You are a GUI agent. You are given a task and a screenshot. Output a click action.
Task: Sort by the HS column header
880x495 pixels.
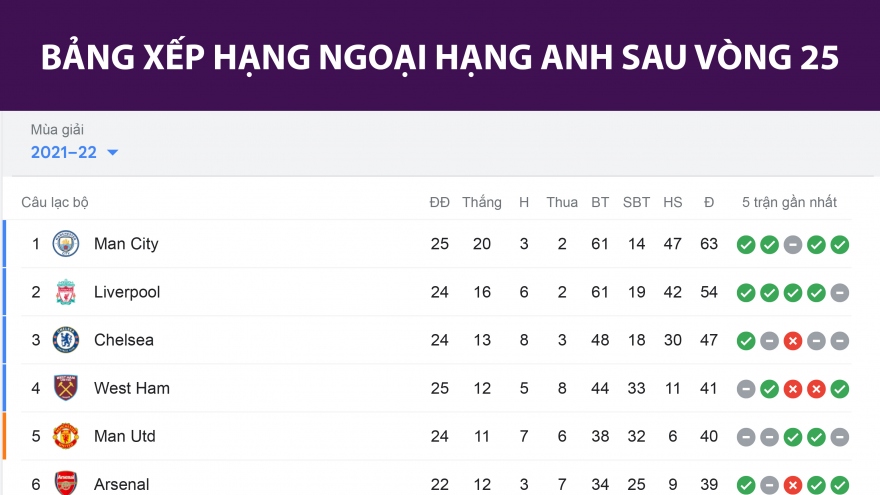(x=673, y=202)
